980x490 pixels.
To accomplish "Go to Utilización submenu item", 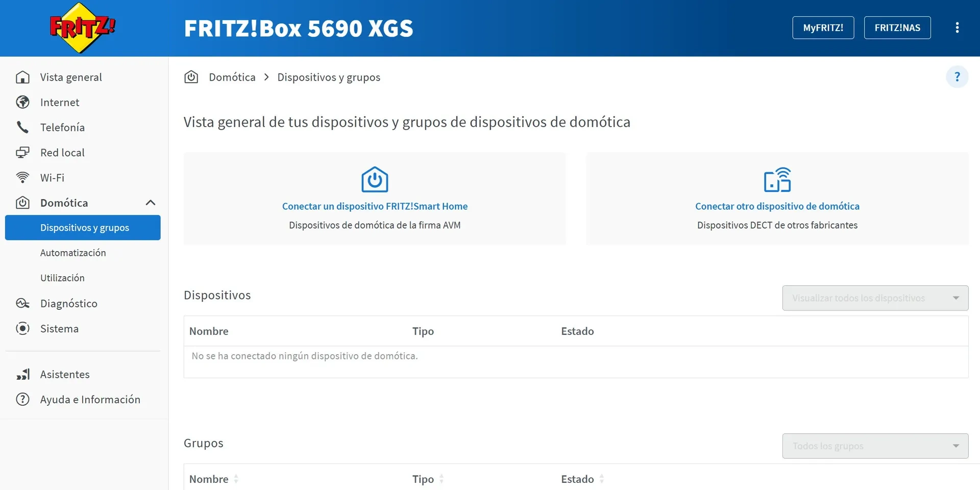I will click(x=62, y=278).
